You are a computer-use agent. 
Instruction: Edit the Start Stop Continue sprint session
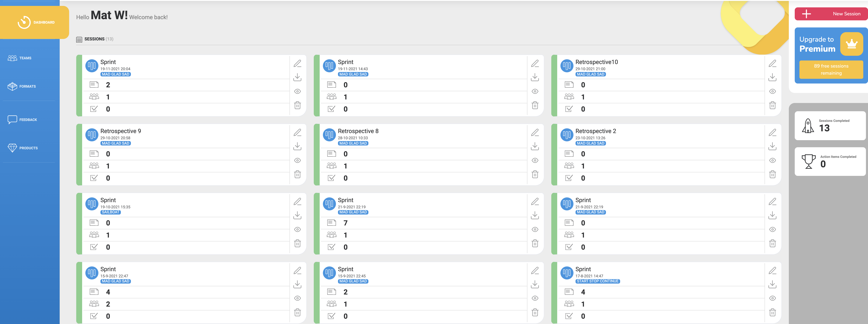772,270
